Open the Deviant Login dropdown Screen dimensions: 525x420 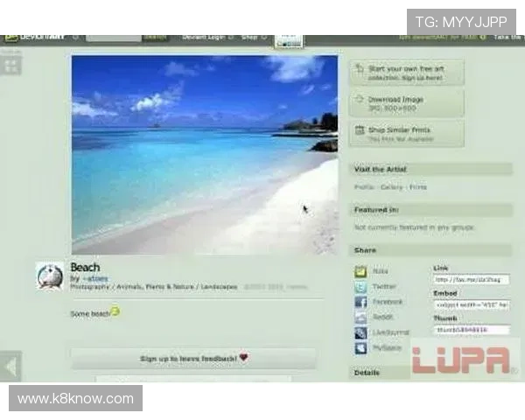pos(206,38)
